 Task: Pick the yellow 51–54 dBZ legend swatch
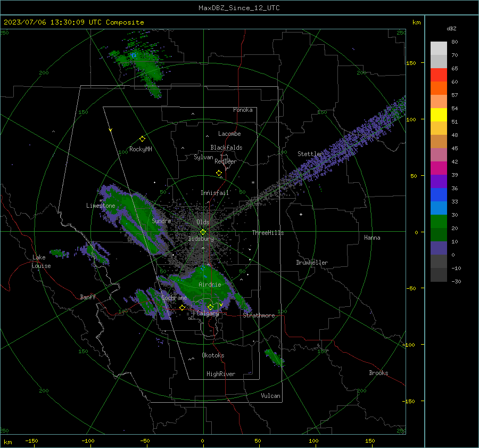click(x=439, y=115)
